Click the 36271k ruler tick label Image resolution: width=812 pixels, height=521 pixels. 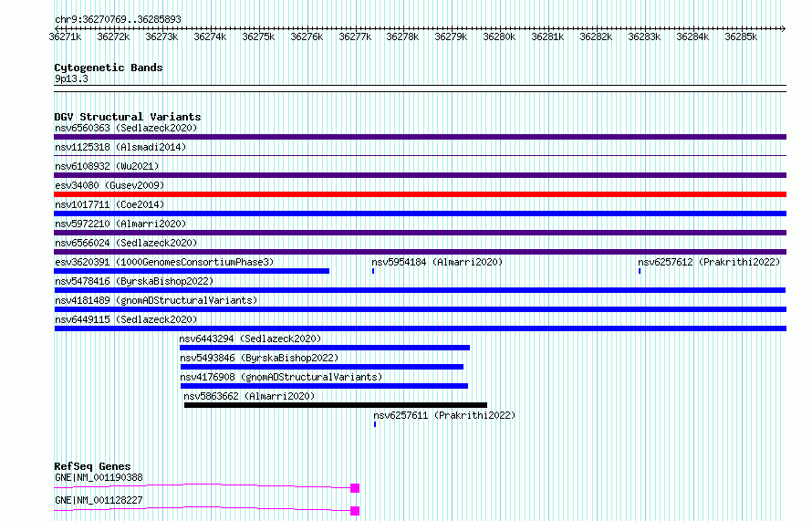pyautogui.click(x=65, y=36)
